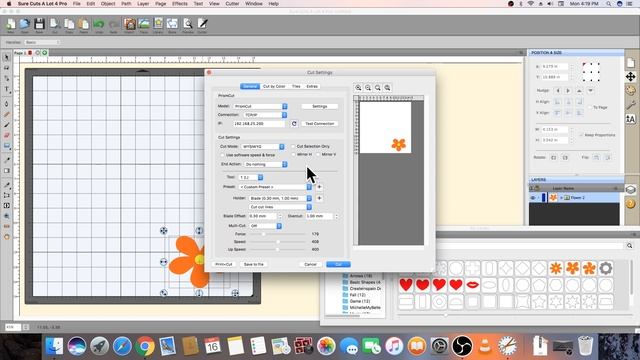The image size is (640, 360).
Task: Click the Cancel button in Cut Settings
Action: 310,264
